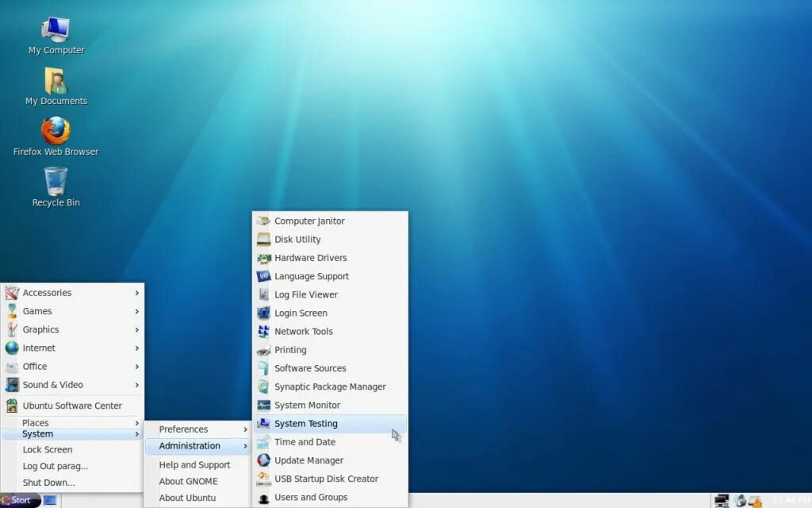Click the Accessories category icon
Viewport: 812px width, 508px height.
(12, 293)
